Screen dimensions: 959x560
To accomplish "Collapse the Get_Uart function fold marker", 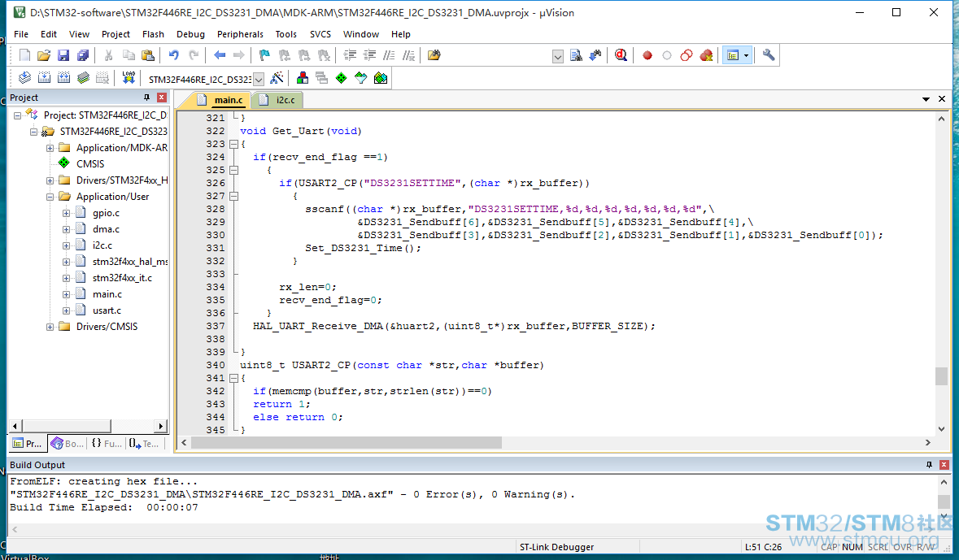I will point(233,145).
